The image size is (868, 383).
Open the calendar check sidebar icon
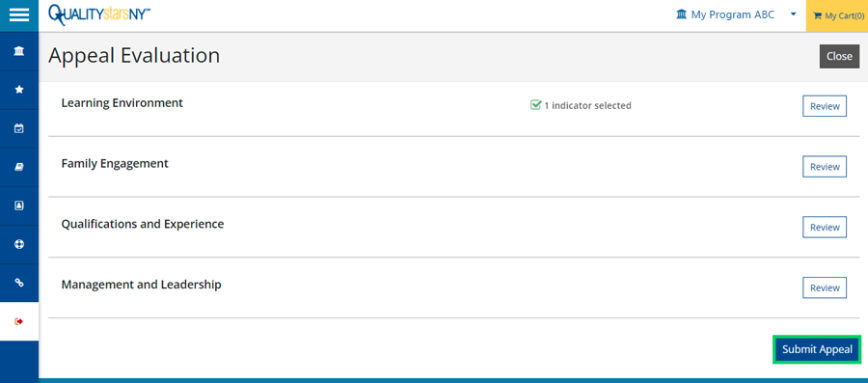point(19,128)
